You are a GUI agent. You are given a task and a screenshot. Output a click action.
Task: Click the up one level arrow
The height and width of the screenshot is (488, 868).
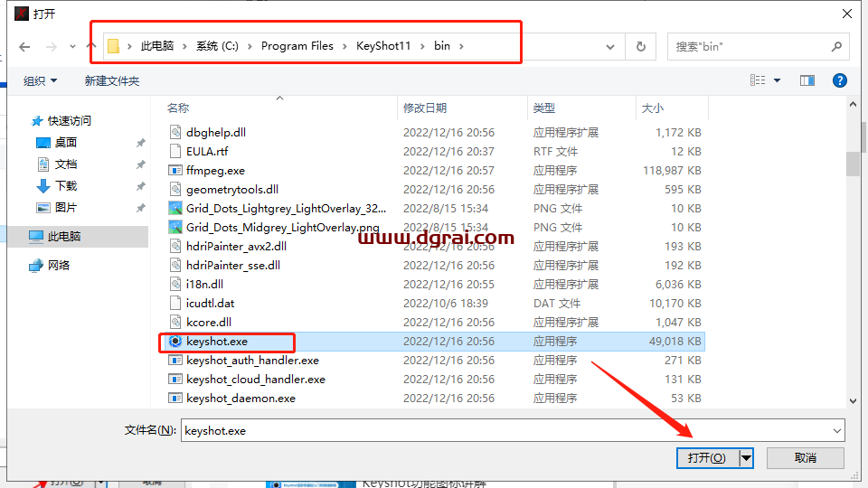(x=91, y=46)
